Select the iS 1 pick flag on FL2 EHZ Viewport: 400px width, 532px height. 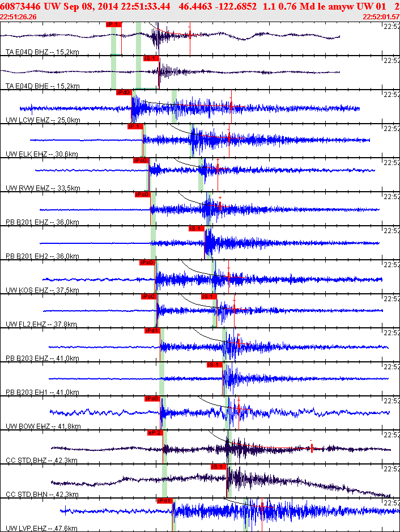point(209,297)
